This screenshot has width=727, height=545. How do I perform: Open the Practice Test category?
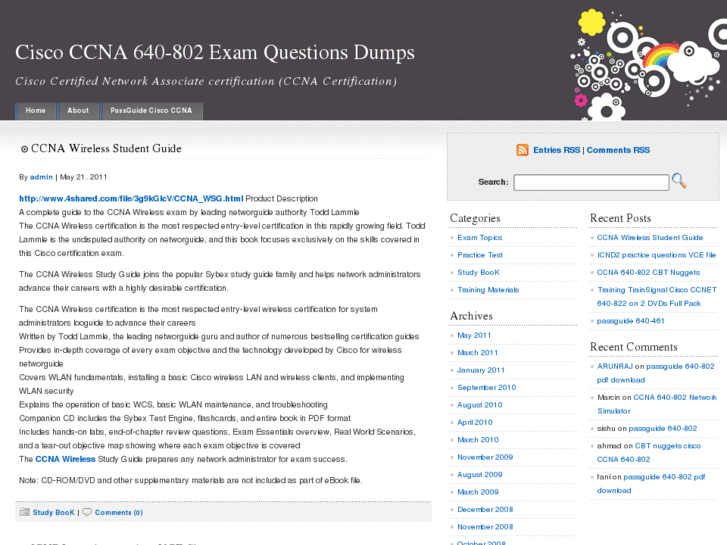[x=480, y=255]
